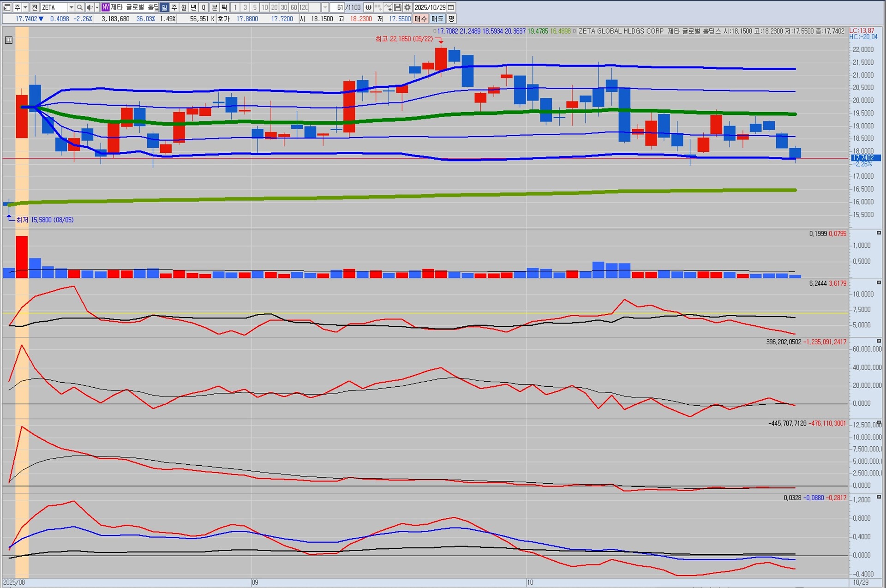Switch to weekly (주) chart period

[x=174, y=7]
